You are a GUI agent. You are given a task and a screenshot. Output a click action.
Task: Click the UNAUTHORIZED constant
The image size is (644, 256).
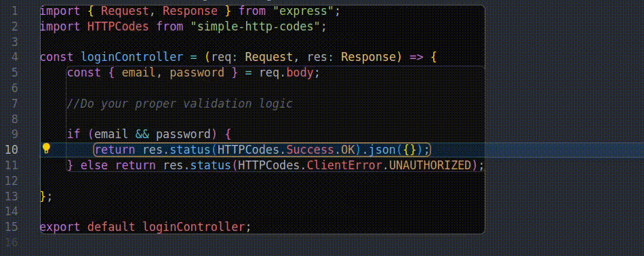pos(430,165)
